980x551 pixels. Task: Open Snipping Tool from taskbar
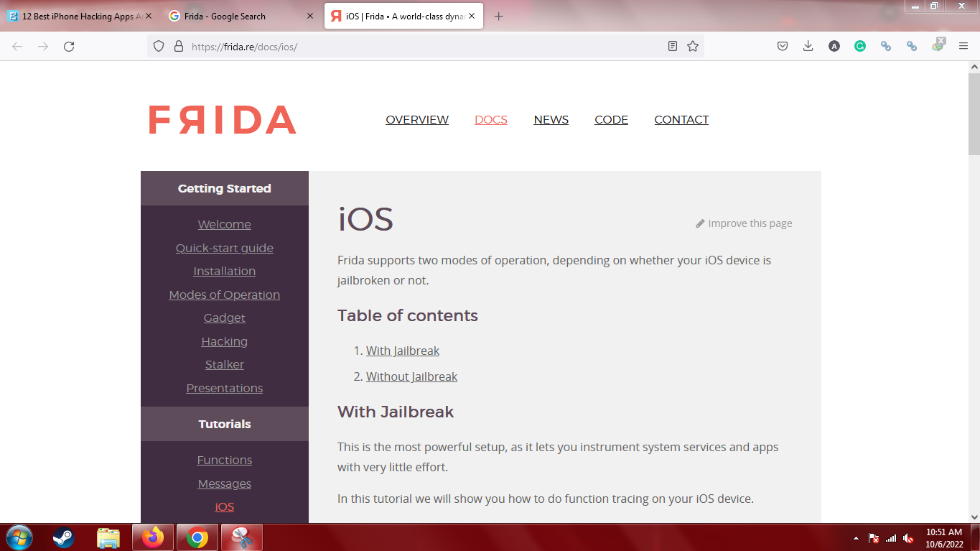(242, 537)
